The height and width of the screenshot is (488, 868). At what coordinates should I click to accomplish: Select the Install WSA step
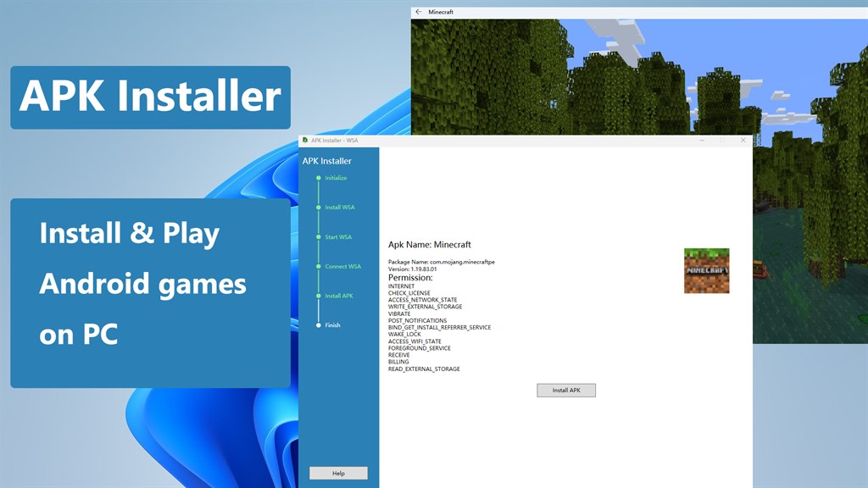(339, 208)
